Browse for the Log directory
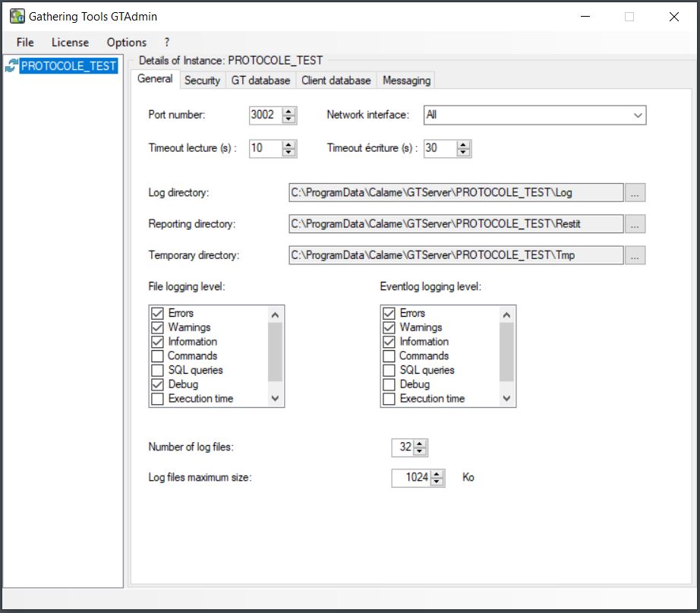 click(635, 193)
